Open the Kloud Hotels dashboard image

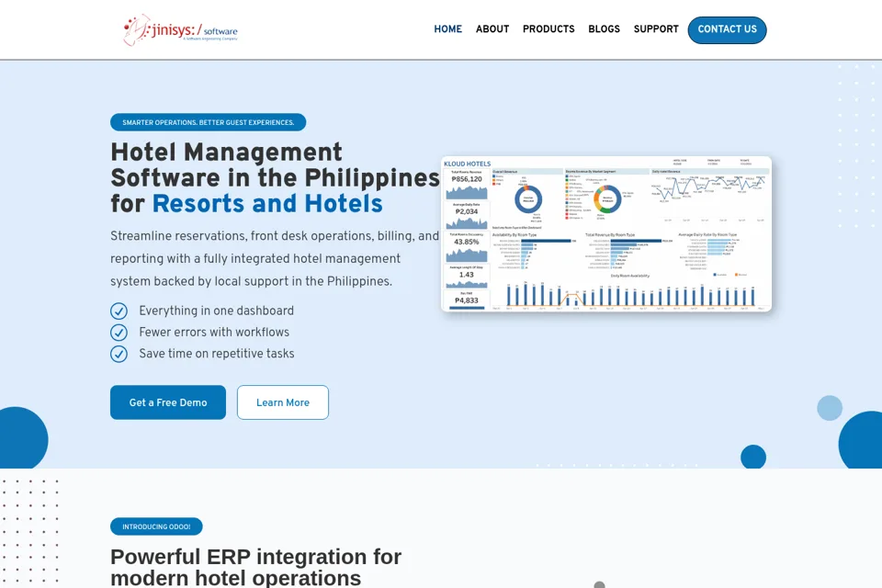606,233
